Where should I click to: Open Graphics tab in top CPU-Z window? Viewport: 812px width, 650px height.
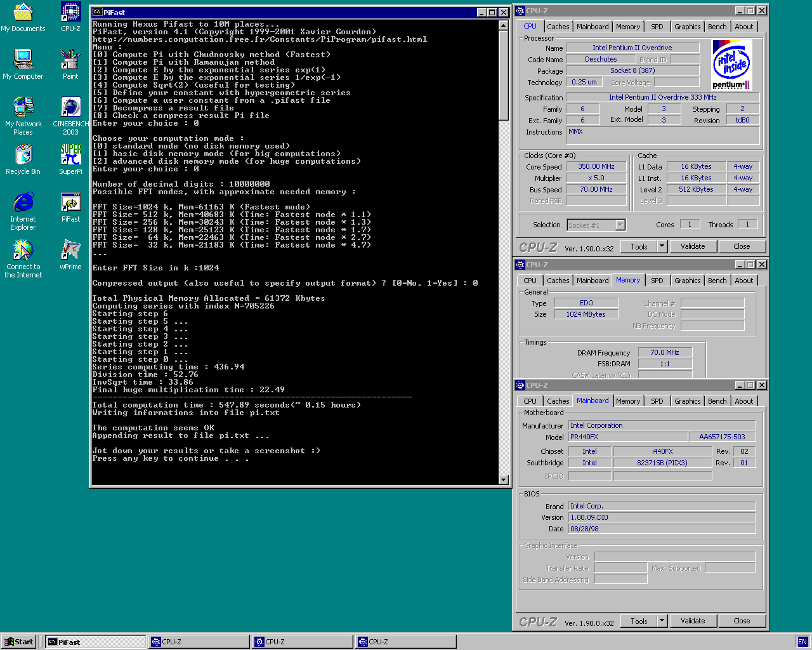click(688, 27)
